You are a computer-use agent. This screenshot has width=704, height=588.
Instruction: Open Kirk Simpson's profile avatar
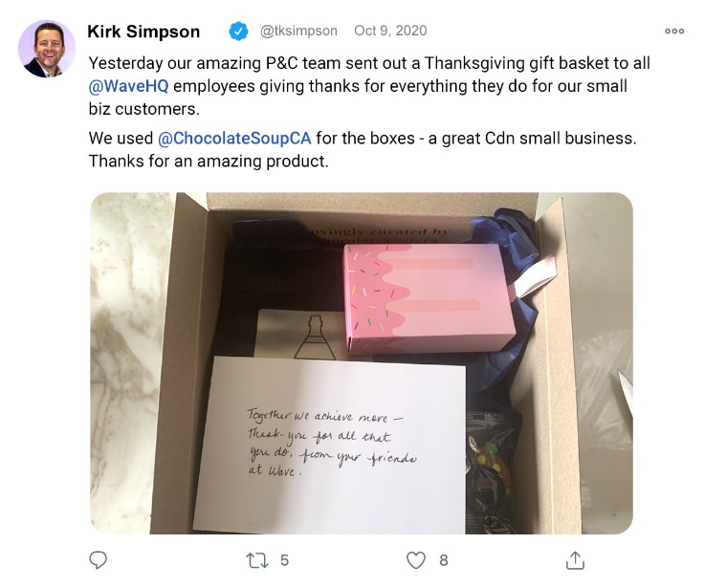click(47, 49)
